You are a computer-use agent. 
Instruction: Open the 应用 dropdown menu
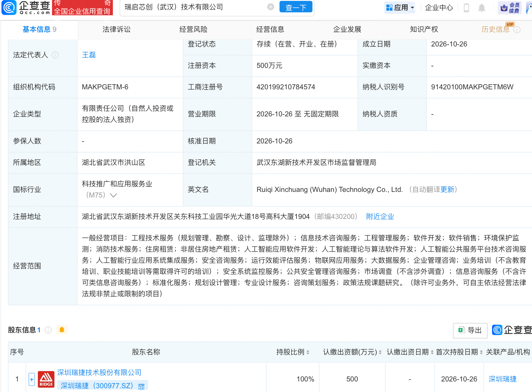click(x=400, y=8)
